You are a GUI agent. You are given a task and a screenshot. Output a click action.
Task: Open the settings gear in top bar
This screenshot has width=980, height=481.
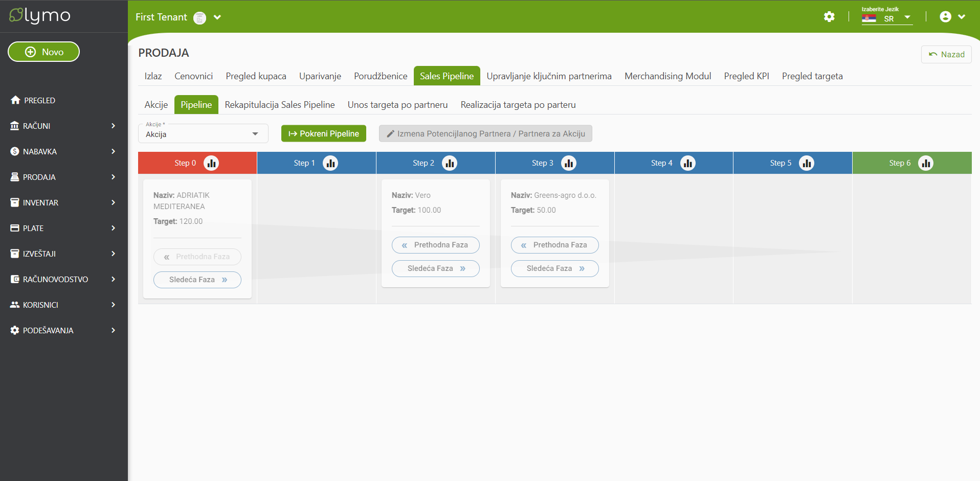tap(829, 17)
